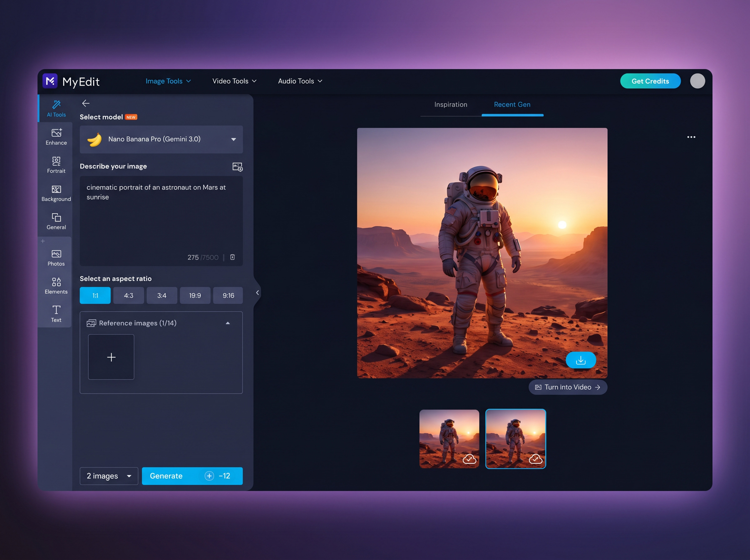This screenshot has width=750, height=560.
Task: Click the back arrow above Select model
Action: click(x=86, y=103)
